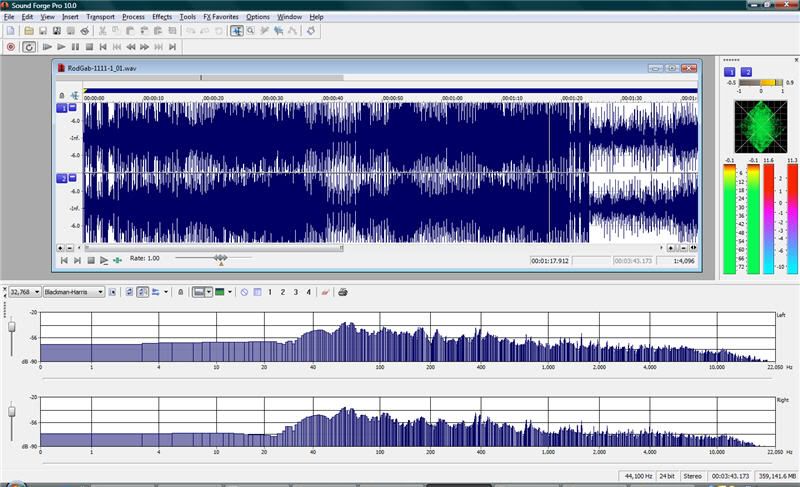Toggle channel 2 in the meters panel
This screenshot has height=487, width=800.
(746, 72)
